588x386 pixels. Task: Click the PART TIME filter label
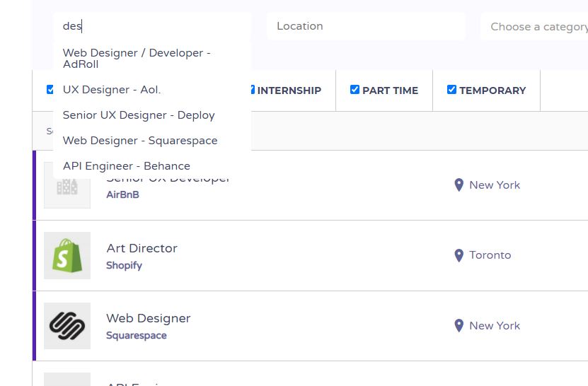[390, 90]
